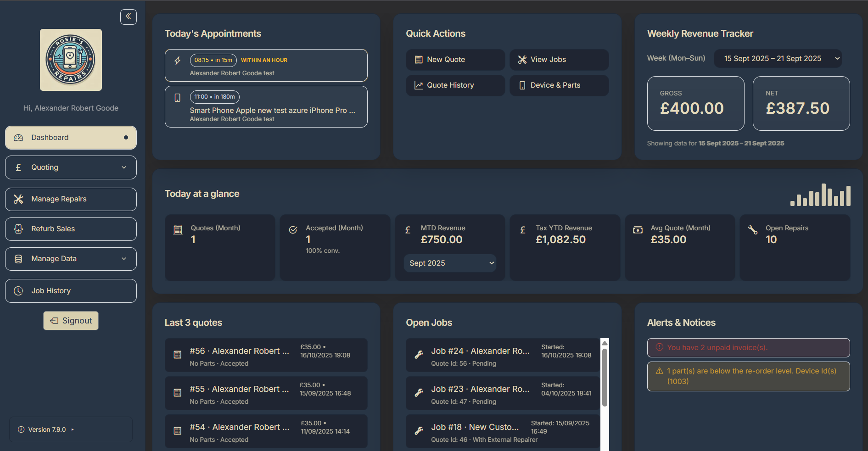Open Manage Repairs from the sidebar

(x=71, y=199)
